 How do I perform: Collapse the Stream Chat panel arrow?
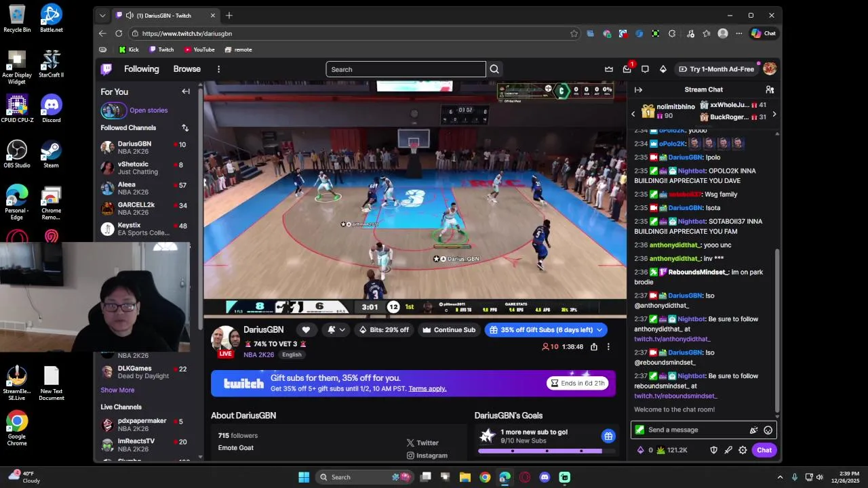638,89
